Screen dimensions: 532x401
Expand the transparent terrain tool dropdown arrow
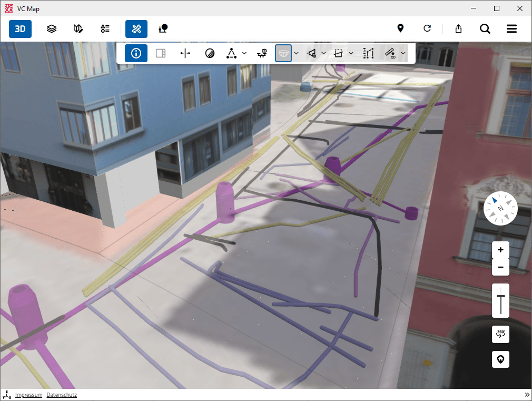pyautogui.click(x=297, y=53)
